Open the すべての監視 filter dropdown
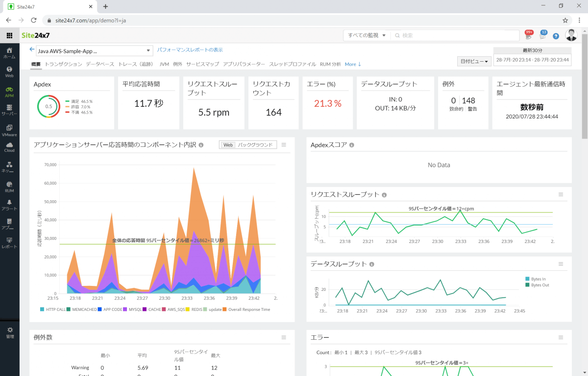The height and width of the screenshot is (376, 588). [367, 36]
